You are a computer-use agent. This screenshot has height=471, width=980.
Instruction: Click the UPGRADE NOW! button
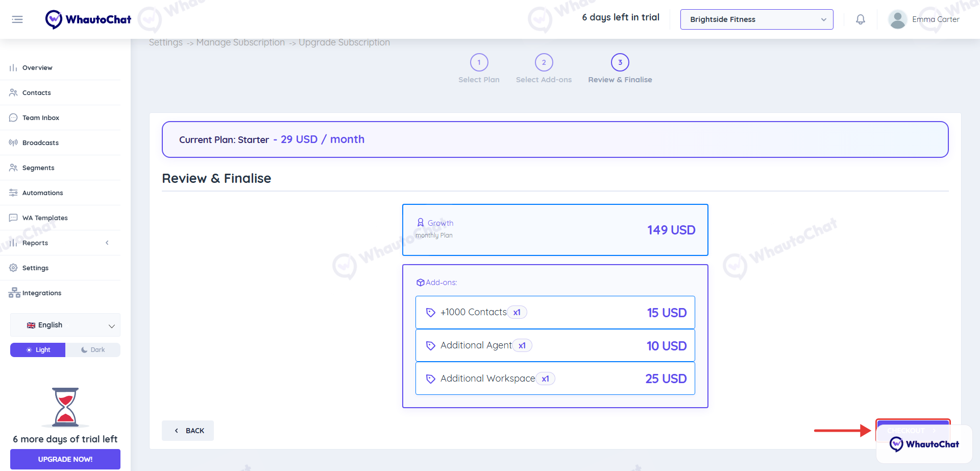pyautogui.click(x=65, y=459)
